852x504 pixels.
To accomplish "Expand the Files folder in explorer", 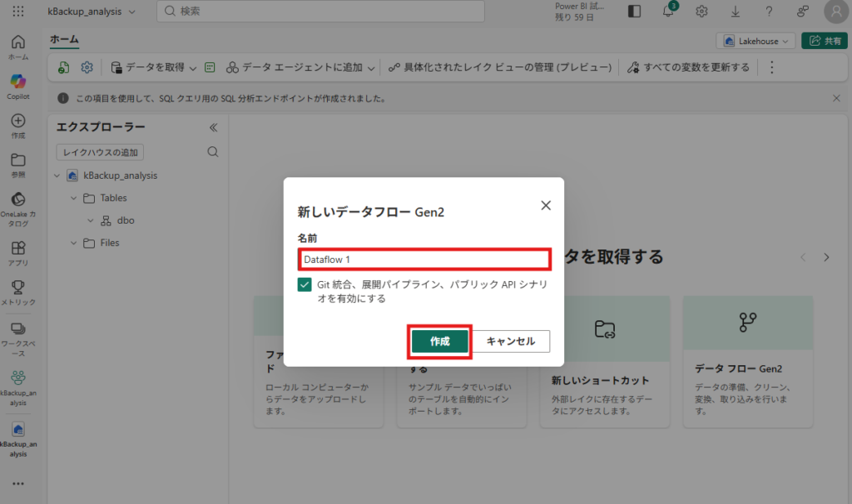I will [73, 243].
